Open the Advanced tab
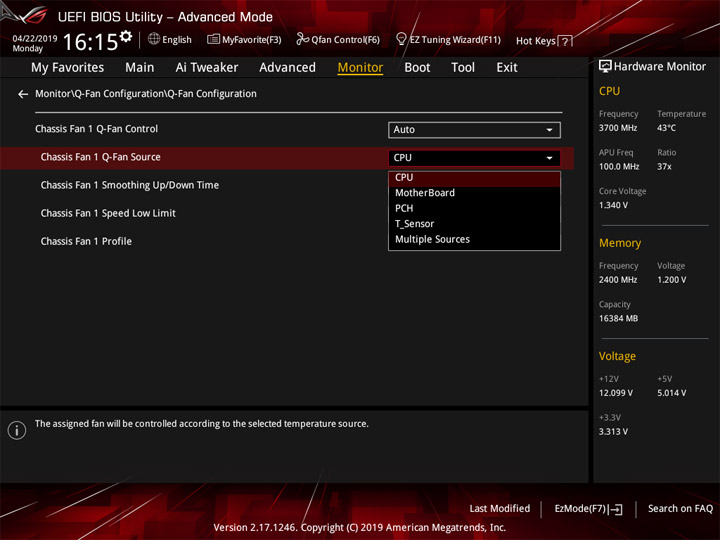Image resolution: width=720 pixels, height=540 pixels. [287, 68]
